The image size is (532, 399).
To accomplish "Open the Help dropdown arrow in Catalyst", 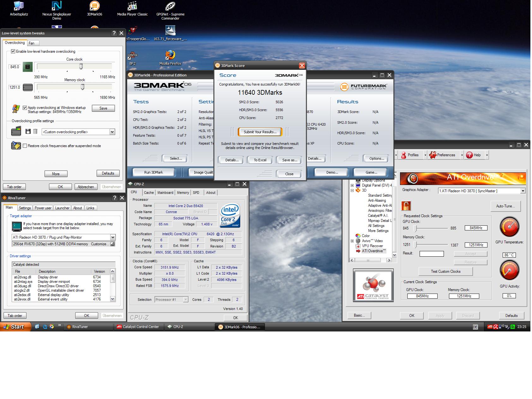I will (x=487, y=155).
